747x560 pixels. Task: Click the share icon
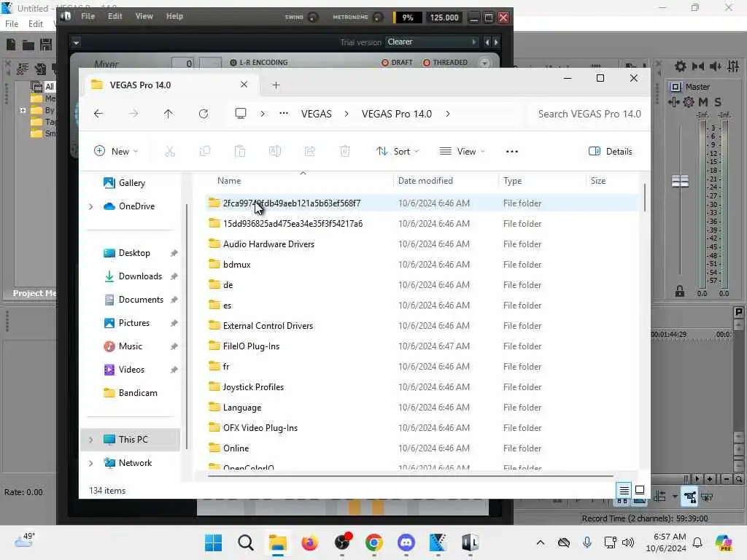(309, 152)
